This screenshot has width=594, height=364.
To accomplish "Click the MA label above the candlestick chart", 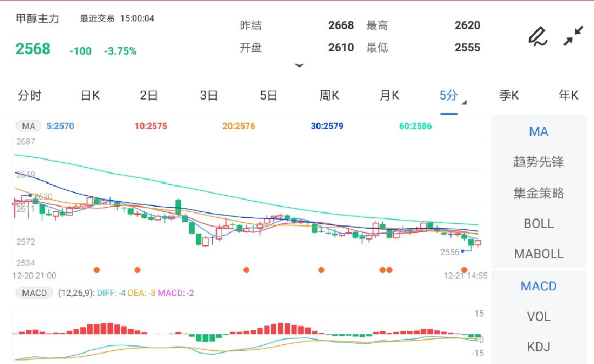I will (28, 125).
